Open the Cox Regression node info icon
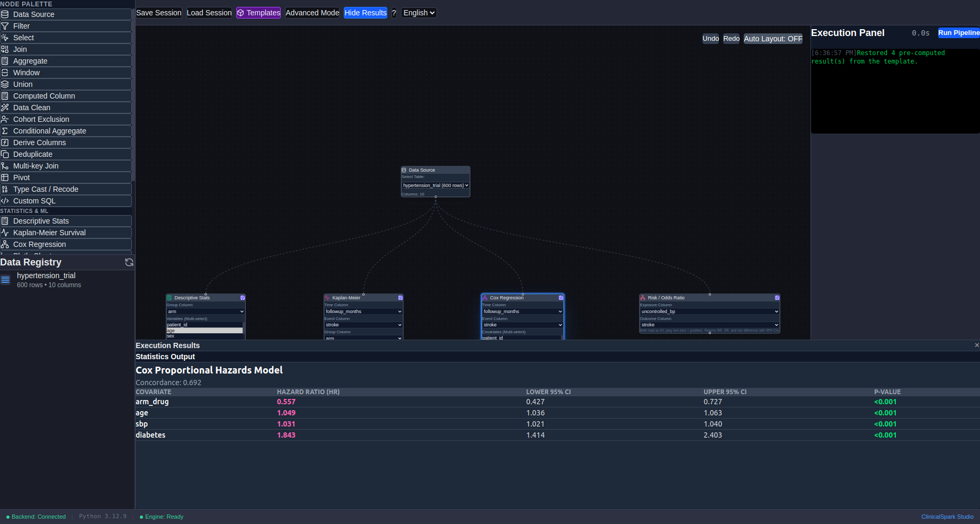980x524 pixels. pyautogui.click(x=561, y=298)
